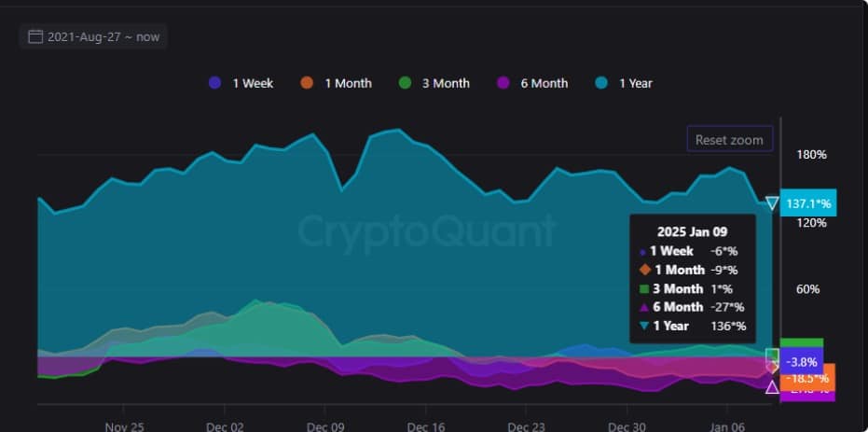
Task: Click the green 3 Month square in tooltip
Action: (642, 288)
